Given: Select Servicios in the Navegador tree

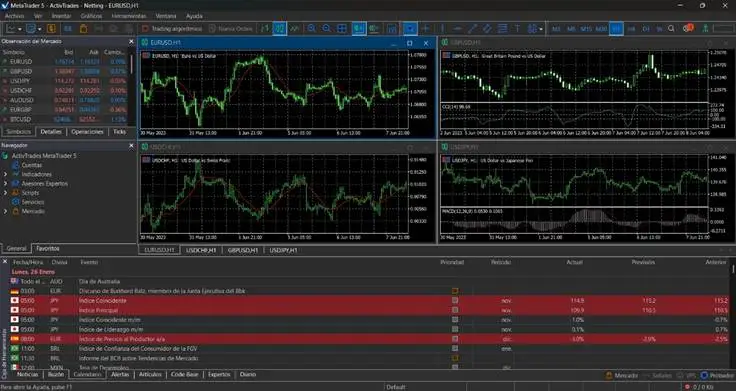Looking at the screenshot, I should pos(33,202).
